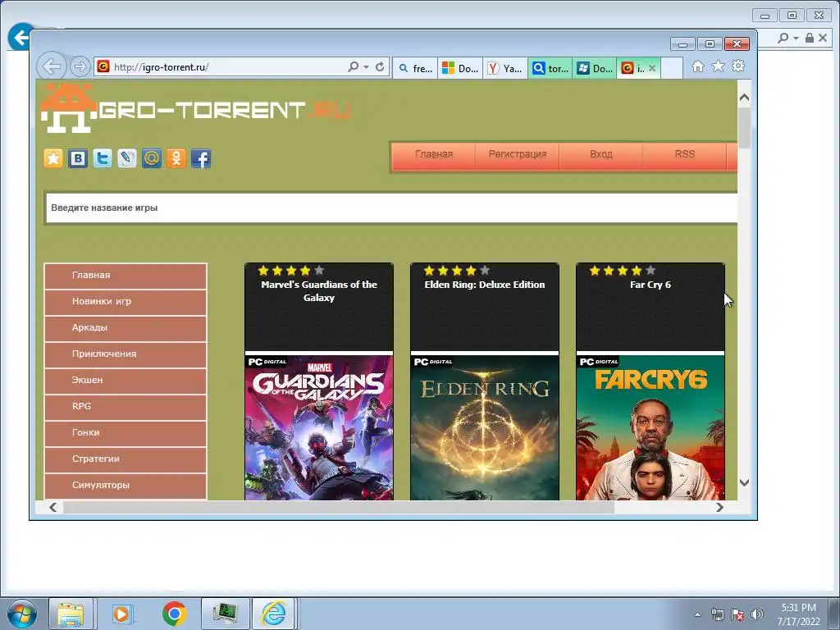This screenshot has height=630, width=840.
Task: Go forward using the browser forward arrow
Action: tap(80, 67)
